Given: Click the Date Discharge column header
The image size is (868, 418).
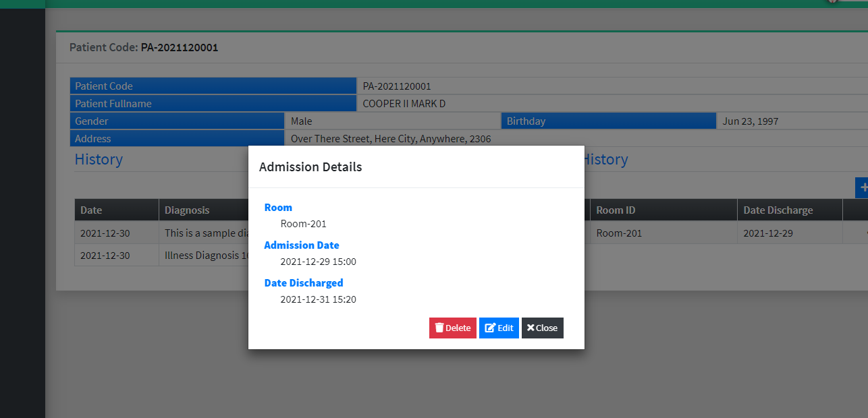Looking at the screenshot, I should (790, 210).
